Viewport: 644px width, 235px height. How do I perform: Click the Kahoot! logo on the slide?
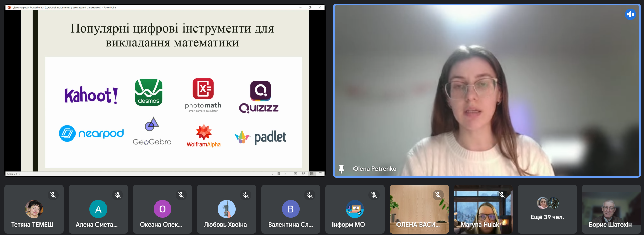91,95
